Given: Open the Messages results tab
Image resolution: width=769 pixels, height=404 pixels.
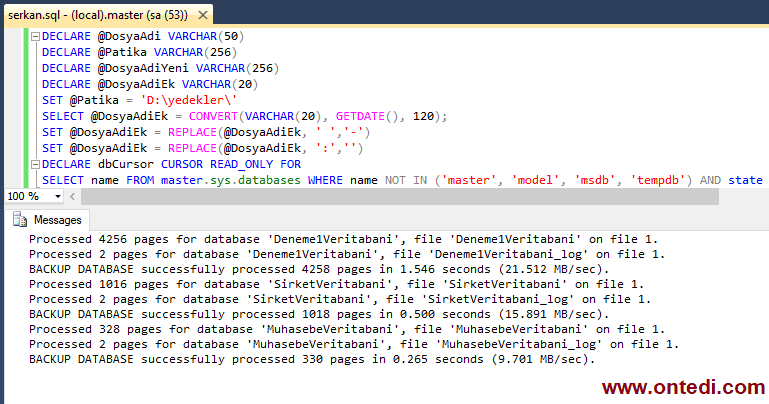Looking at the screenshot, I should point(57,220).
